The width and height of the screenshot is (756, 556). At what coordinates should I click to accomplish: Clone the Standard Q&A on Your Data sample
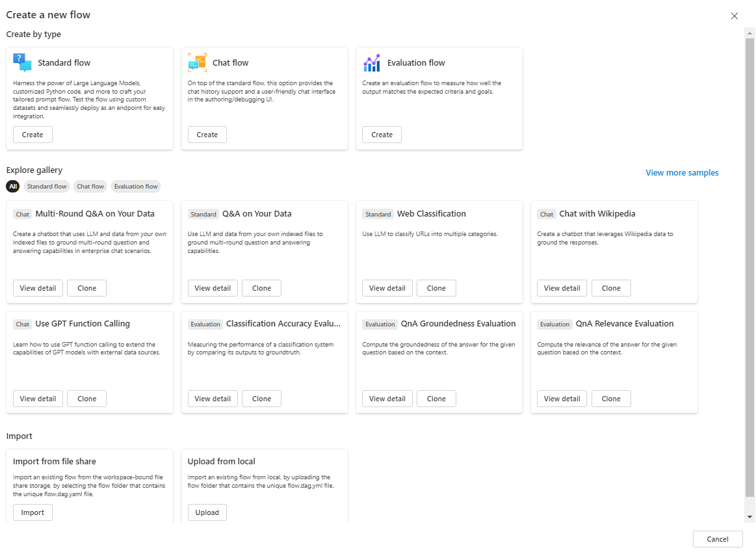pos(261,288)
